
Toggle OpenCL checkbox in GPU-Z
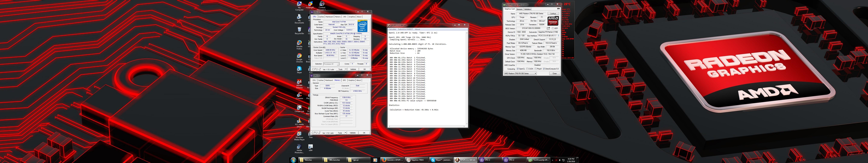(x=518, y=69)
